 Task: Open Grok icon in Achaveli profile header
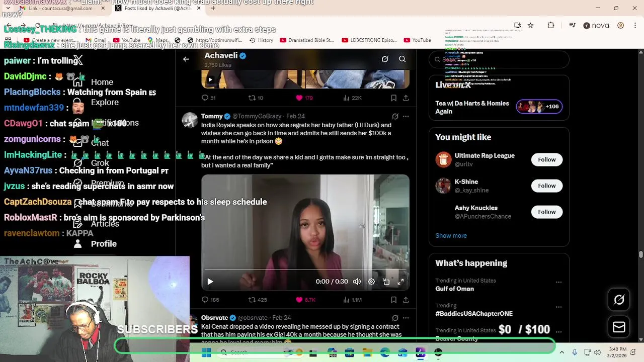[x=385, y=59]
